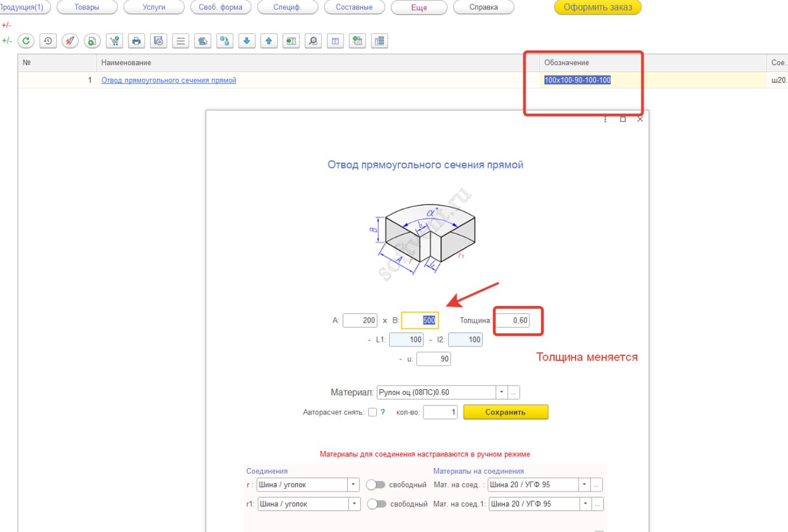This screenshot has width=788, height=532.
Task: Expand r connection Шина / уголок dropdown
Action: click(354, 485)
